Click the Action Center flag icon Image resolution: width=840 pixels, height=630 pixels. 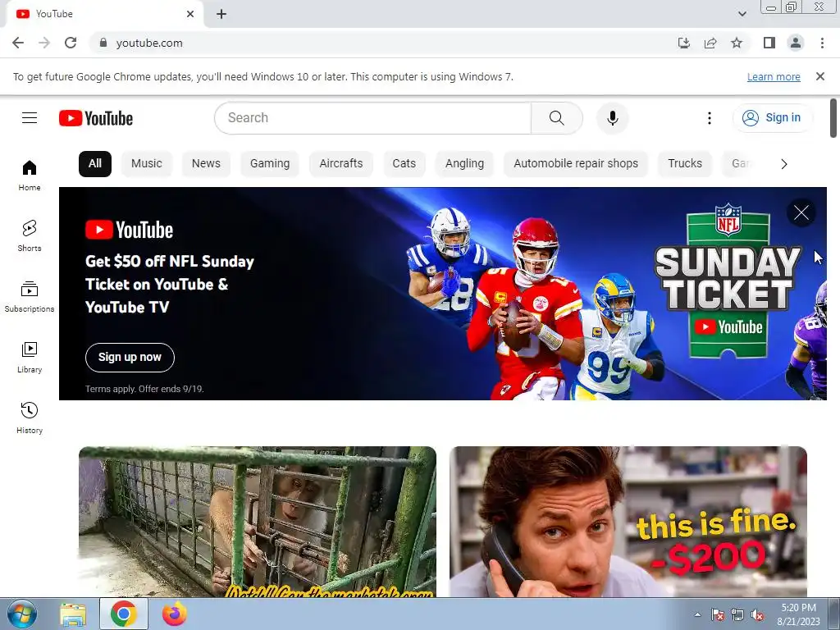tap(718, 615)
